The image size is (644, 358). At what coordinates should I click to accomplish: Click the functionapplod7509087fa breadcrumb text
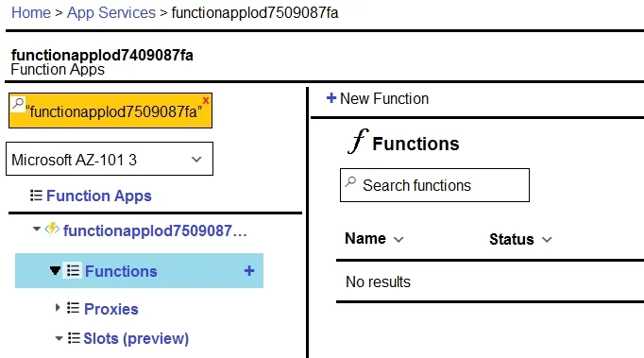click(255, 12)
